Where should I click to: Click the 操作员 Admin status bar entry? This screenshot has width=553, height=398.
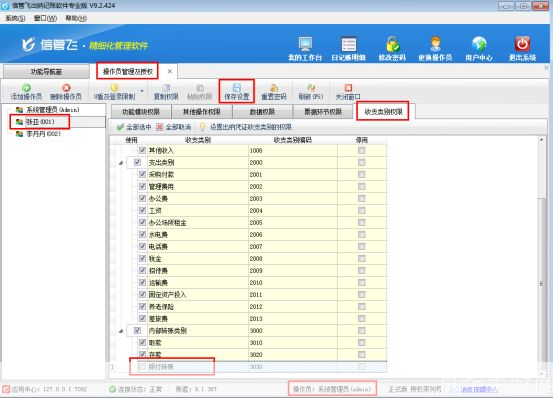coord(332,389)
